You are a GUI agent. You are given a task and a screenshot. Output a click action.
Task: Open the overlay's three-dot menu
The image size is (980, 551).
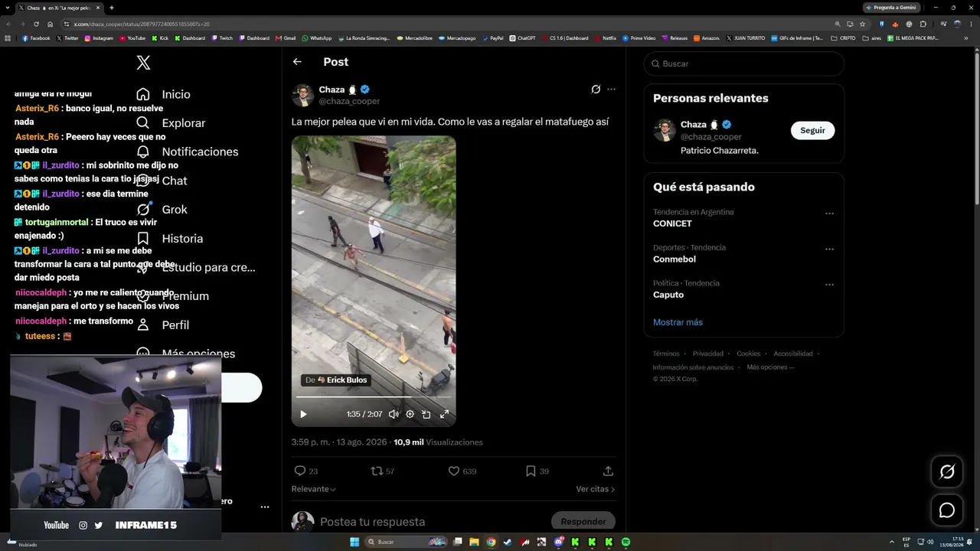coord(264,507)
